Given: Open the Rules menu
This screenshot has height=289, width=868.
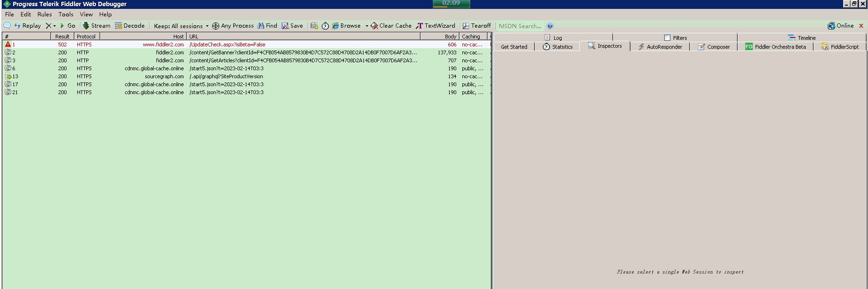Looking at the screenshot, I should coord(45,15).
